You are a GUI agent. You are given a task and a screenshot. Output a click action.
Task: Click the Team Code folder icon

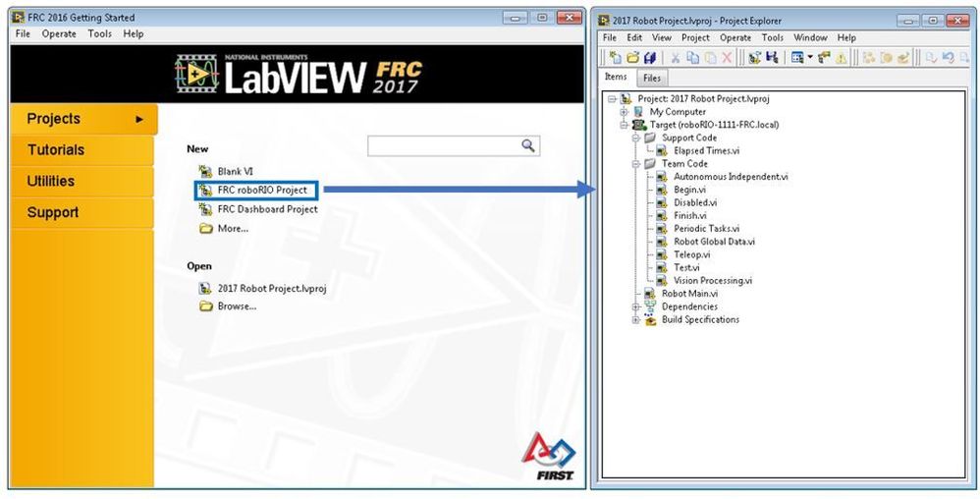click(651, 163)
